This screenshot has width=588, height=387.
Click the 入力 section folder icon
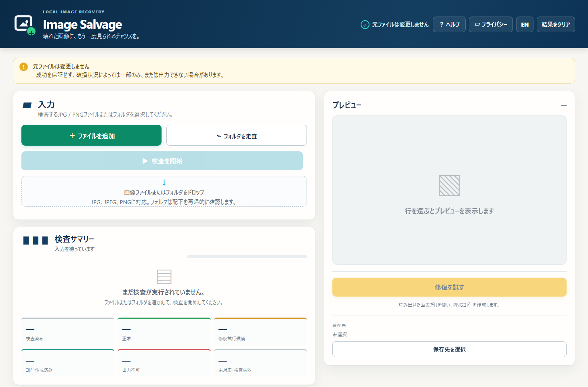click(27, 105)
